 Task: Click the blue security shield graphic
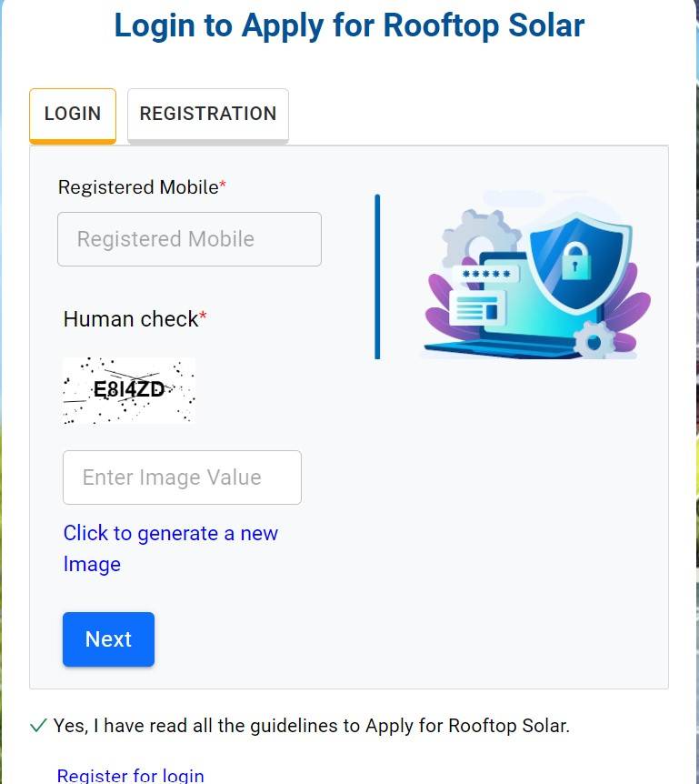tap(579, 263)
